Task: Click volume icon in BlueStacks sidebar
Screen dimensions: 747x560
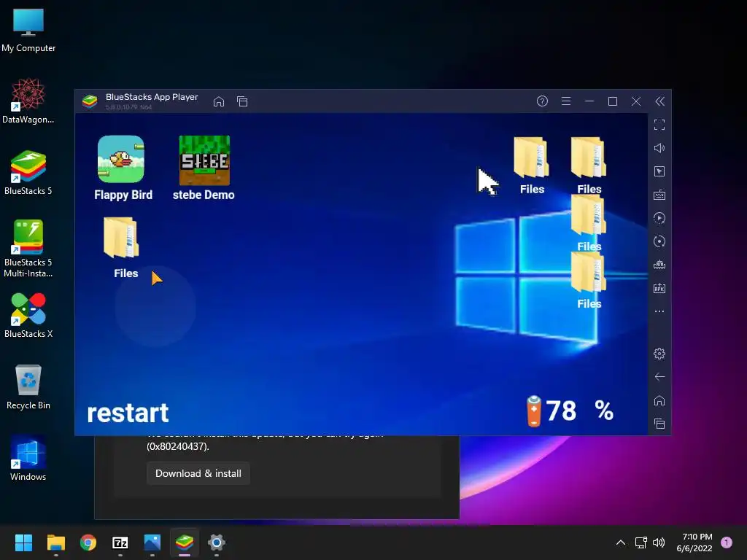Action: pyautogui.click(x=659, y=148)
